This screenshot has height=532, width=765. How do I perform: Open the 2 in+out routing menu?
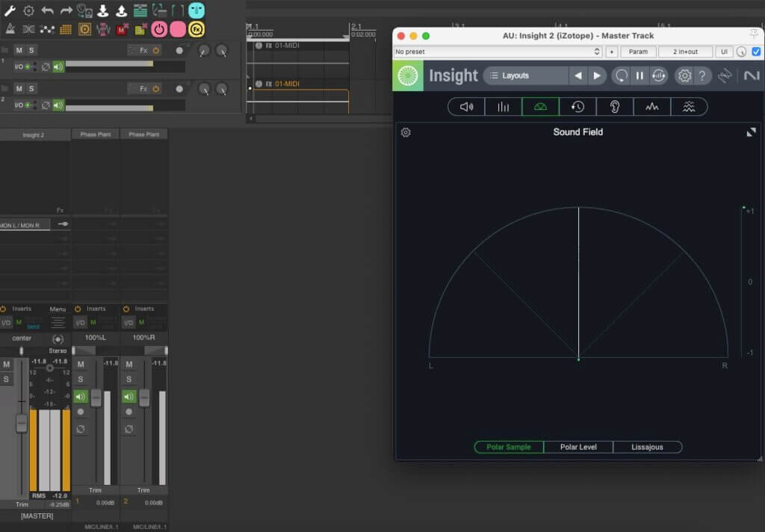[685, 52]
